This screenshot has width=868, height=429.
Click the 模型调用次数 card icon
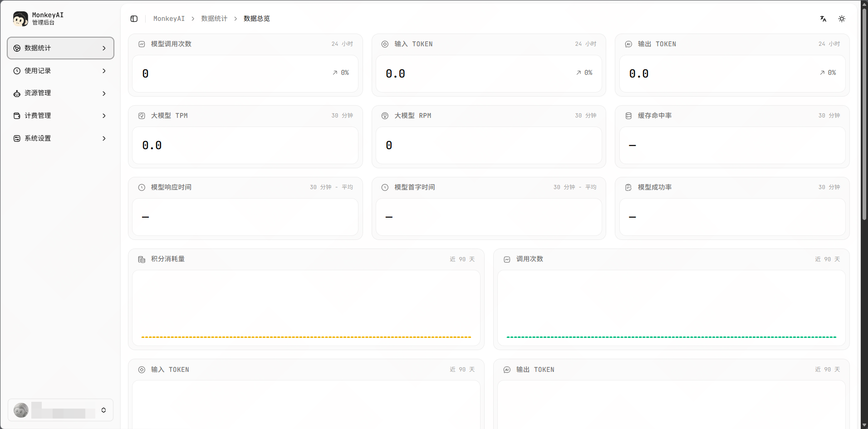point(142,44)
